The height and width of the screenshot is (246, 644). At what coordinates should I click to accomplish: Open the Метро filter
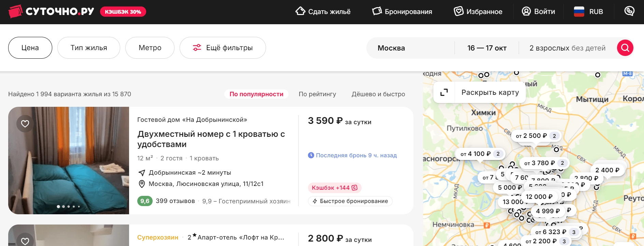(x=150, y=48)
